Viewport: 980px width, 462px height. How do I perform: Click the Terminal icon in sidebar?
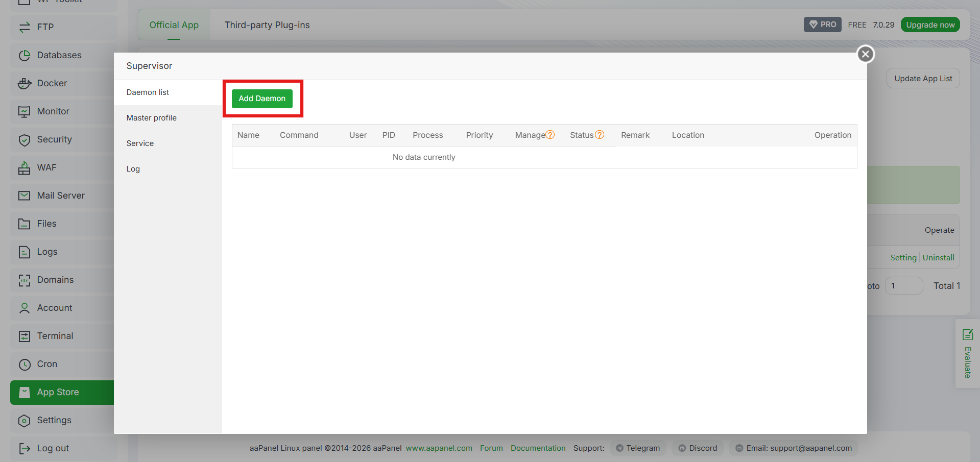25,336
